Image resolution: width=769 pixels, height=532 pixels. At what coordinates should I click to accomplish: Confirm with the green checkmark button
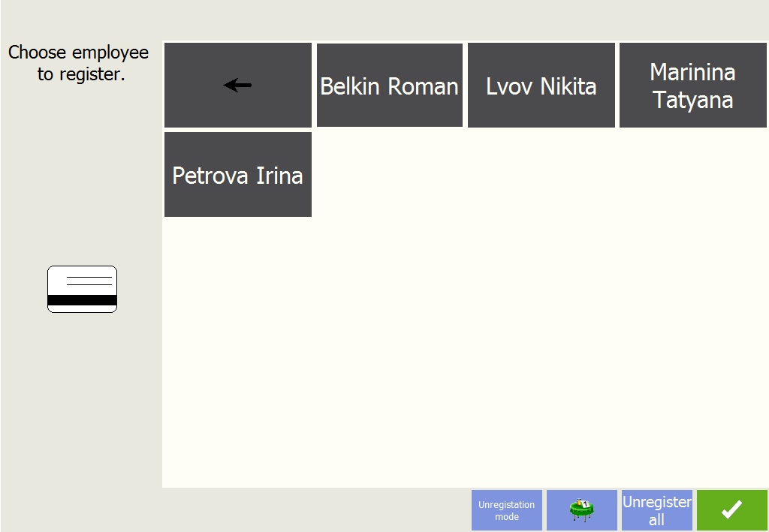tap(731, 510)
